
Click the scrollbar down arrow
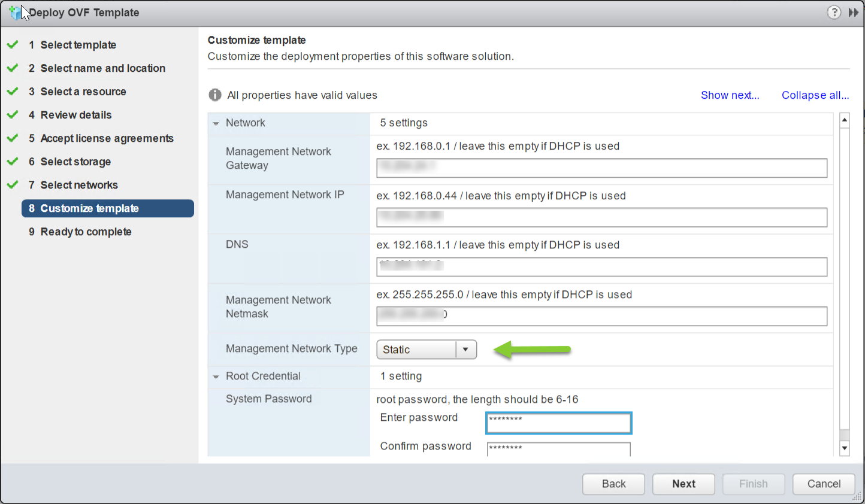tap(845, 448)
